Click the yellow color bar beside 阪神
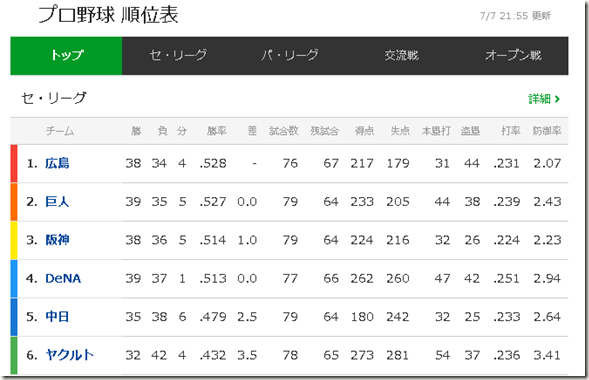Viewport: 589px width, 380px height. 14,240
